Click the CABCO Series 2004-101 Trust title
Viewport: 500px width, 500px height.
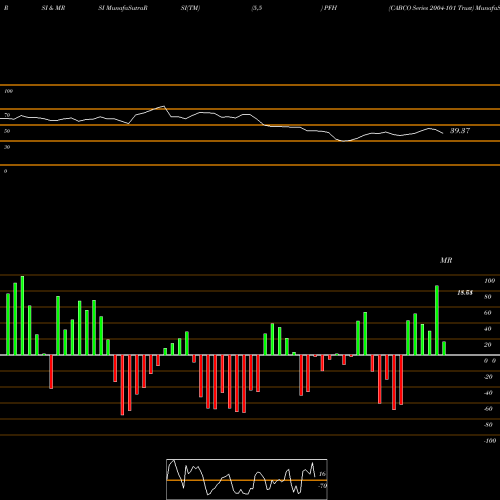431,8
